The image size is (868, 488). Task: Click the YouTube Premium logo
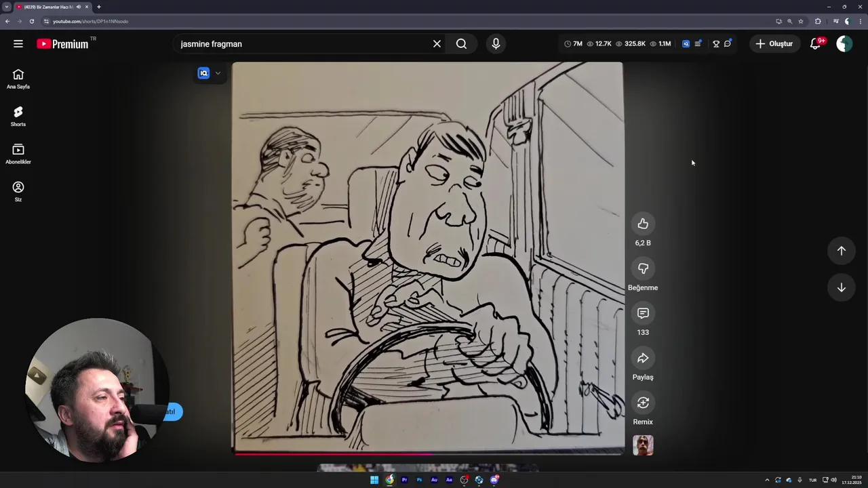coord(62,44)
